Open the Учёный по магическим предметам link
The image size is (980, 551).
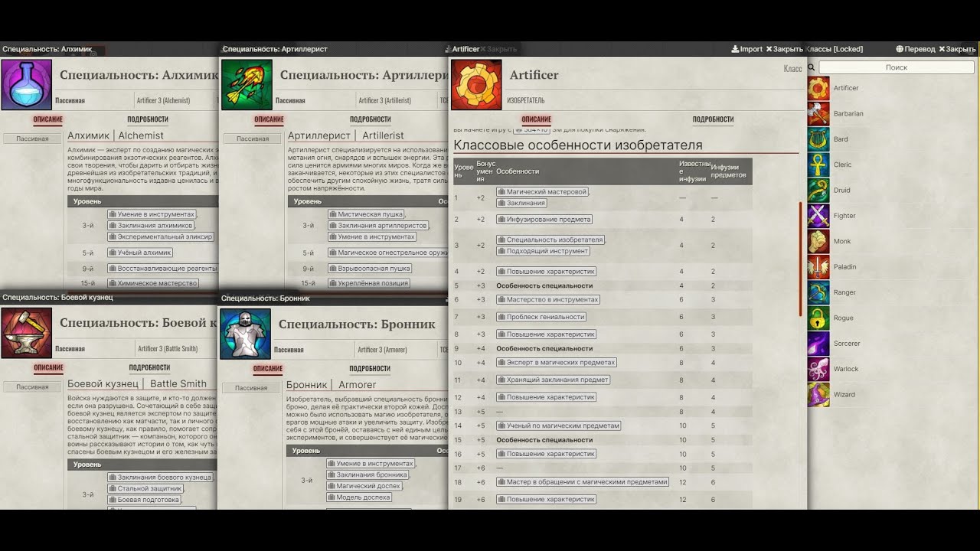point(559,426)
